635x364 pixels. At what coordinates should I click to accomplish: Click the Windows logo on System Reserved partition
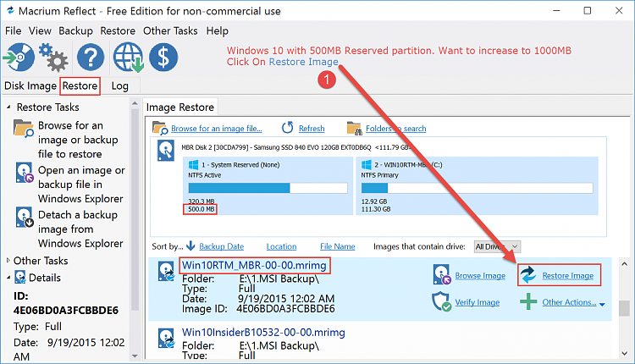click(x=193, y=164)
